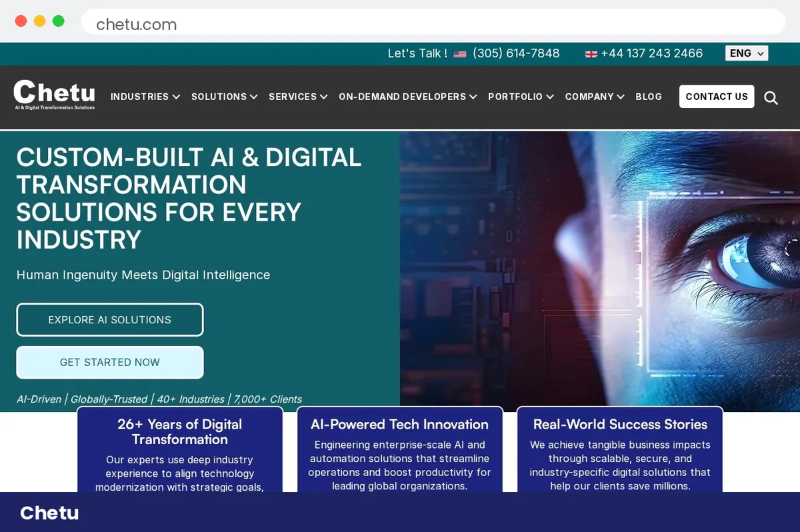This screenshot has height=532, width=800.
Task: Call the UK number +44 137 243 2466
Action: pyautogui.click(x=652, y=53)
